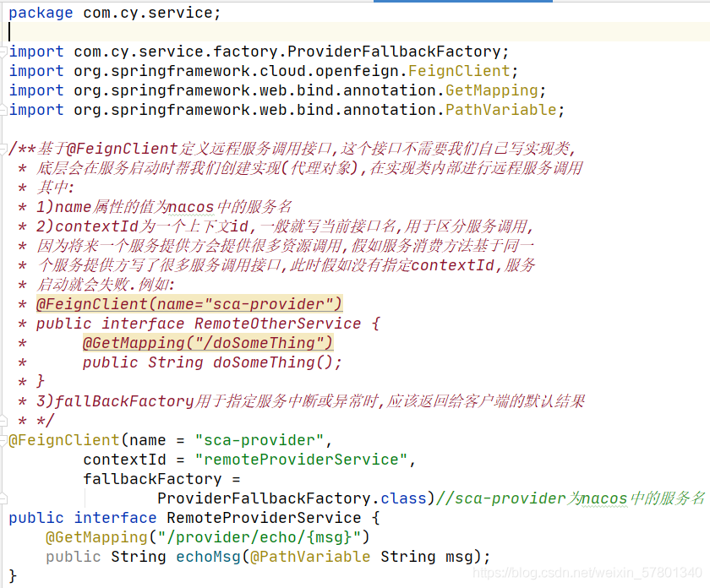Click fold marker at the Javadoc closing line
Viewport: 710px width, 588px height.
pyautogui.click(x=5, y=421)
